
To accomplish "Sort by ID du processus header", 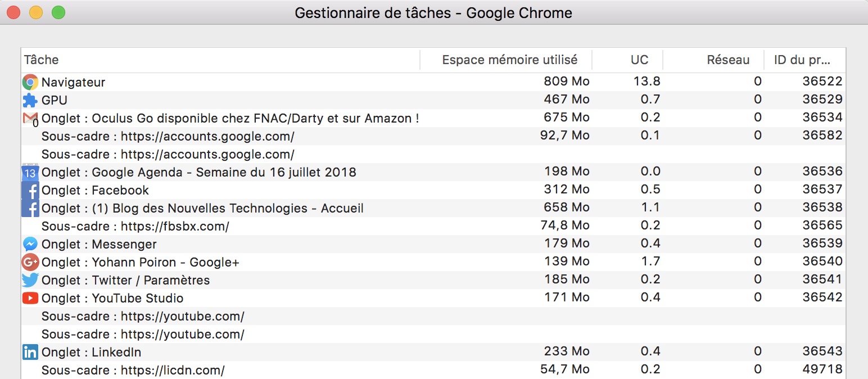I will click(x=802, y=60).
